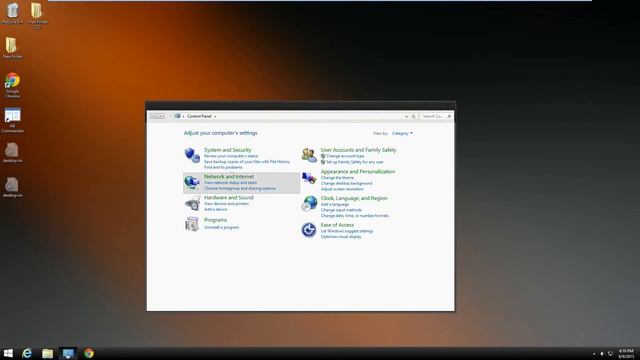Viewport: 640px width, 360px height.
Task: Expand the arrow after Control Panel breadcrumb
Action: click(x=215, y=116)
